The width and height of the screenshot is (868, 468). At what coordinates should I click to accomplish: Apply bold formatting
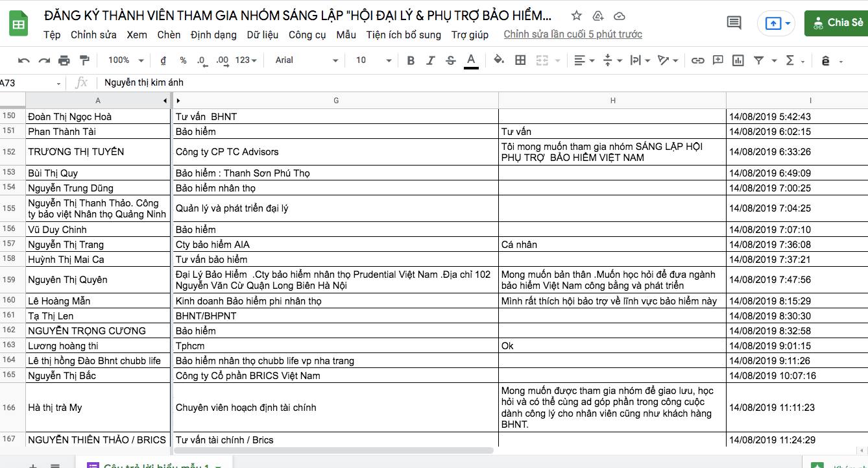click(x=411, y=60)
